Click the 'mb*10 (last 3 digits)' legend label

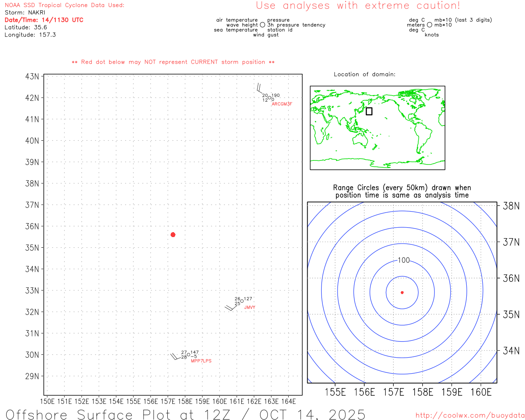pos(463,20)
